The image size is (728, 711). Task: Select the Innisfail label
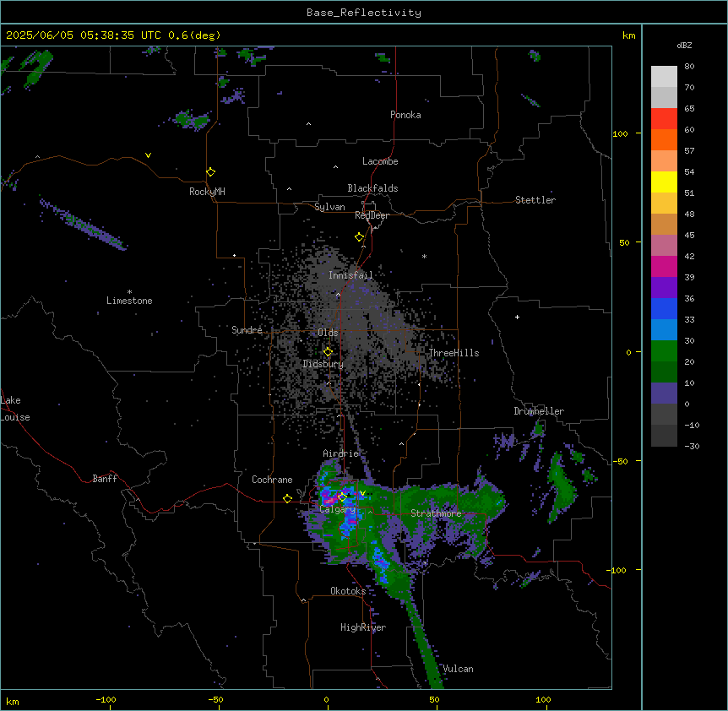click(350, 275)
